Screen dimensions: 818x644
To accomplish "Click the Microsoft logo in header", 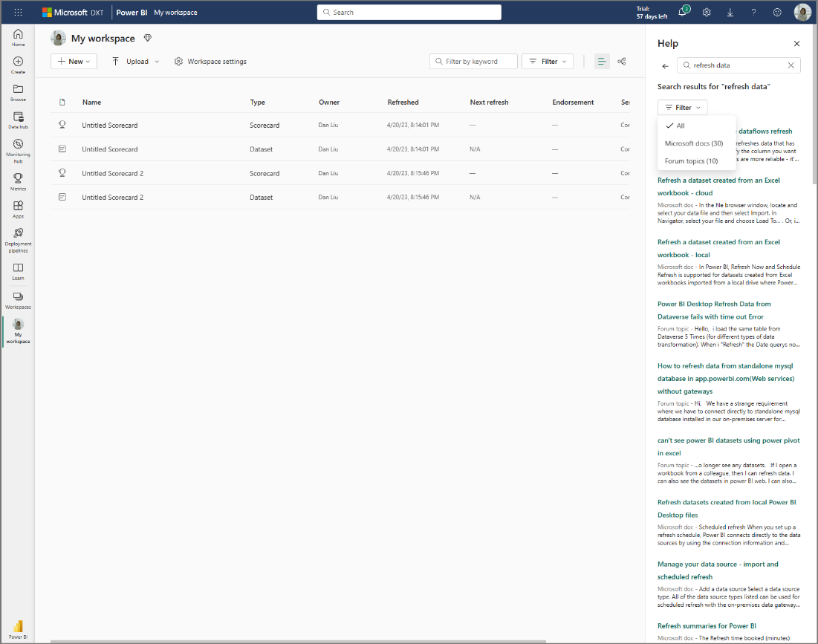I will pos(73,13).
